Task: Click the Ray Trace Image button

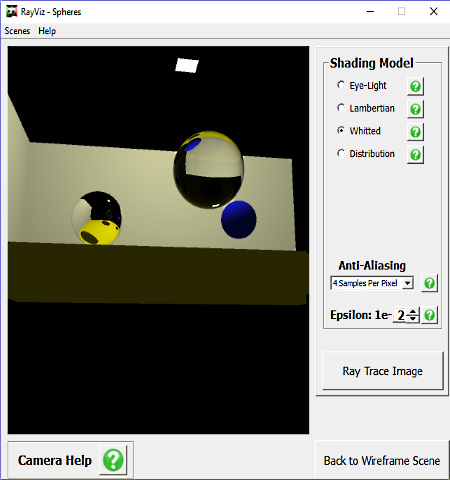Action: tap(383, 371)
